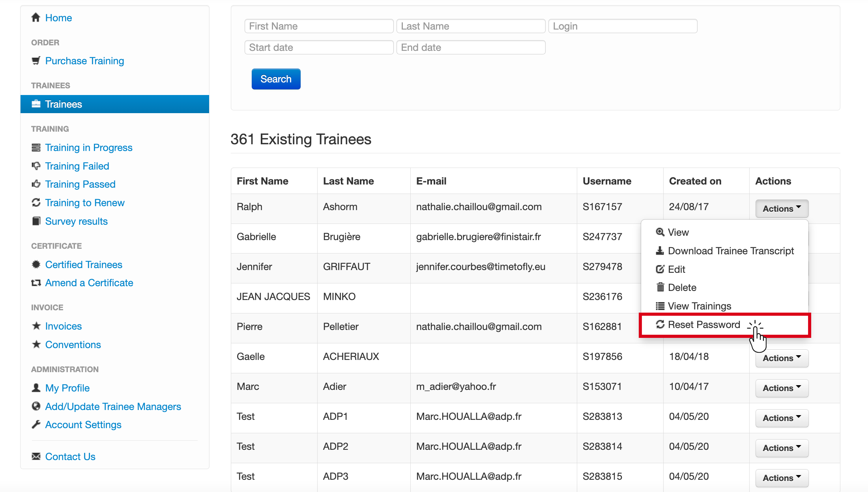
Task: Open Actions dropdown for Test ADP1
Action: click(x=782, y=418)
